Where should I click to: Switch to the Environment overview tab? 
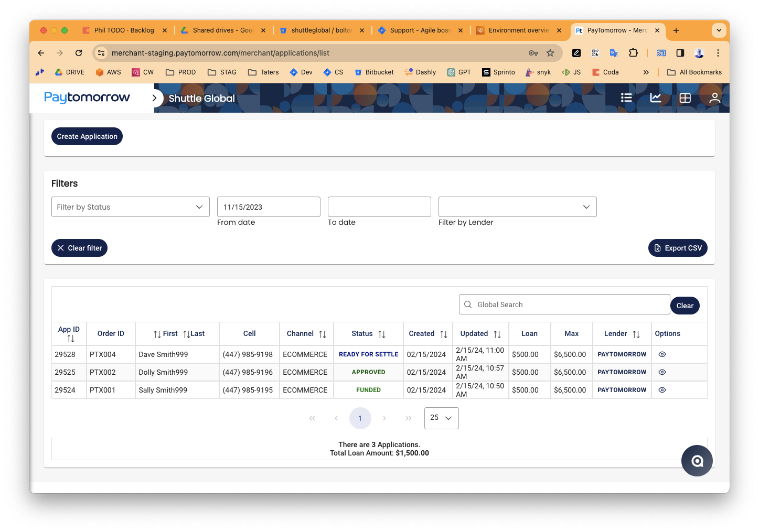click(519, 30)
